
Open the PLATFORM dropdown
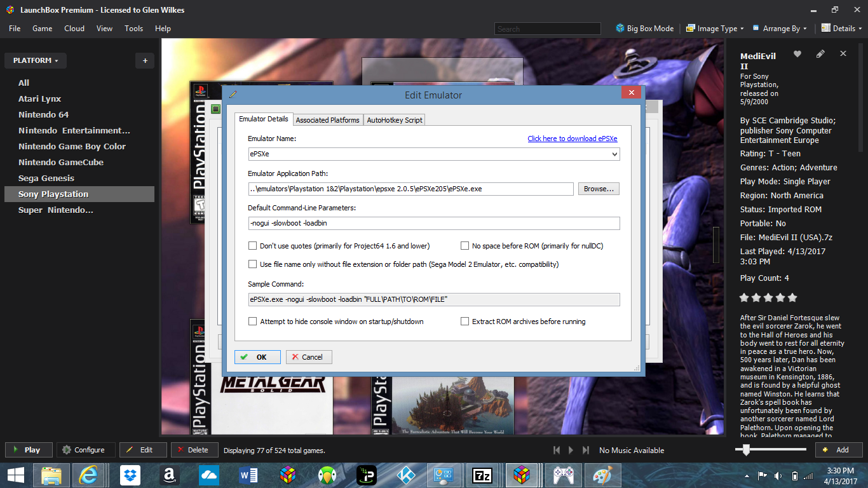(x=36, y=61)
